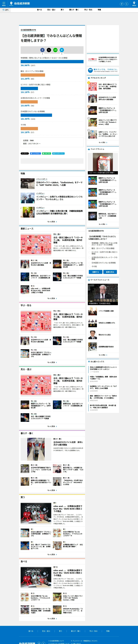Click the blue 地域情報 result bar

point(52,62)
